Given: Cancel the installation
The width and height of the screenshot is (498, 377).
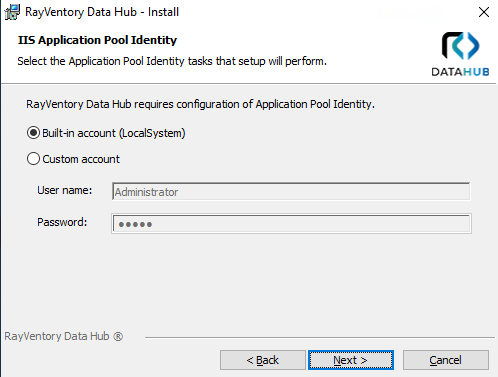Looking at the screenshot, I should click(x=446, y=360).
